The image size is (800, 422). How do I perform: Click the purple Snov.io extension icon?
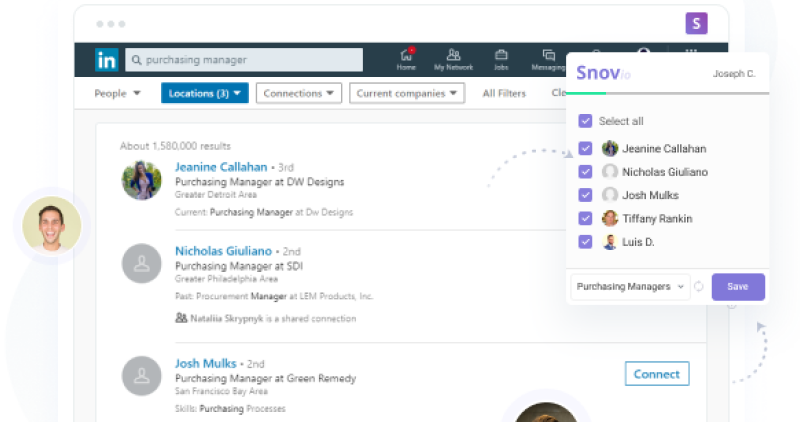[x=696, y=23]
